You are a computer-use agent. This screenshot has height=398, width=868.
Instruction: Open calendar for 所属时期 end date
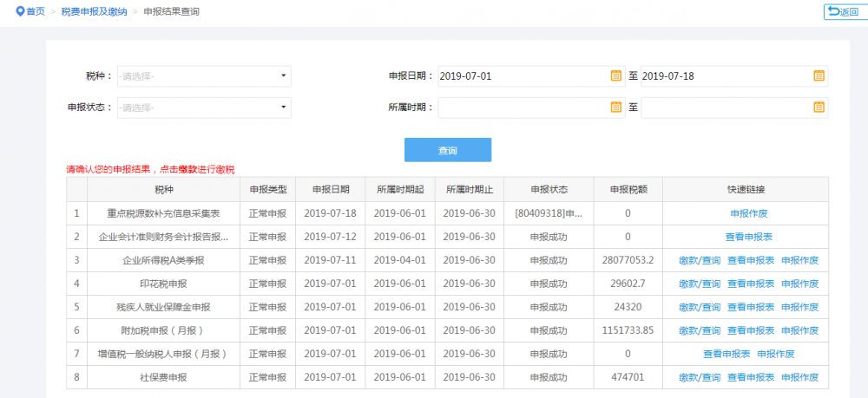click(x=819, y=108)
